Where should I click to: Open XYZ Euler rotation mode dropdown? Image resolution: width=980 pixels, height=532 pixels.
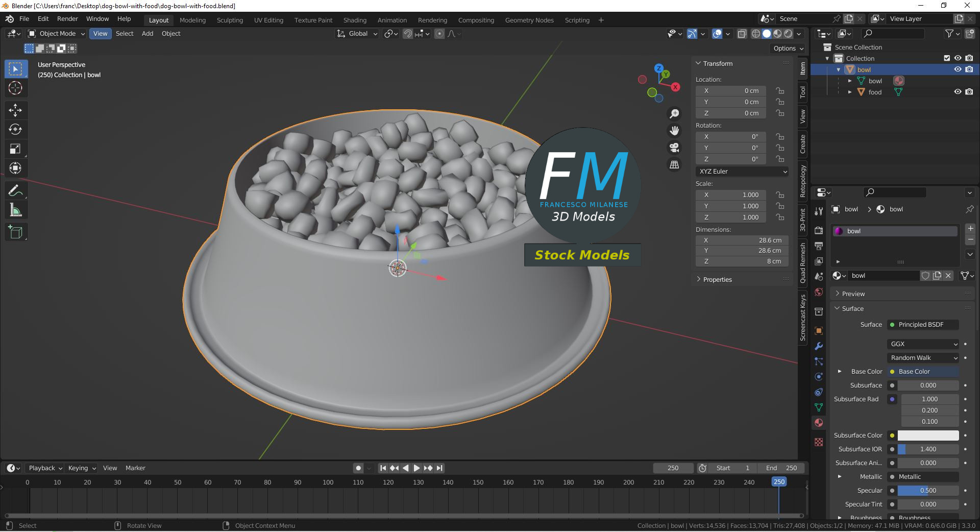(x=742, y=172)
